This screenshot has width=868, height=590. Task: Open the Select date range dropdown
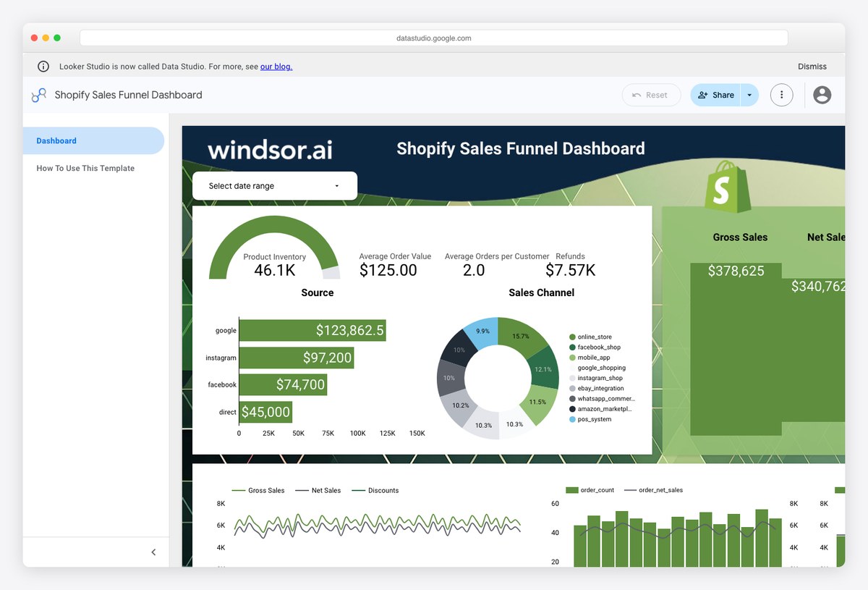(x=275, y=186)
